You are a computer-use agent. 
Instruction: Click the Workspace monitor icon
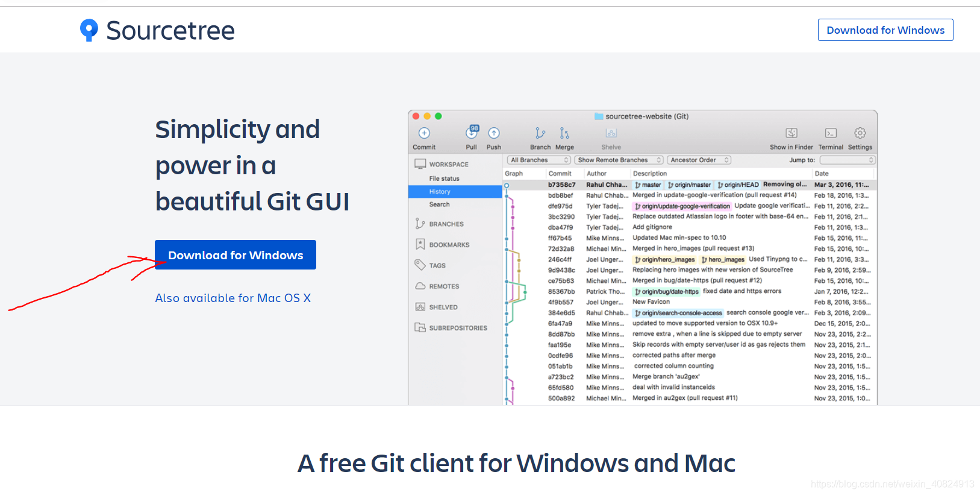(420, 164)
